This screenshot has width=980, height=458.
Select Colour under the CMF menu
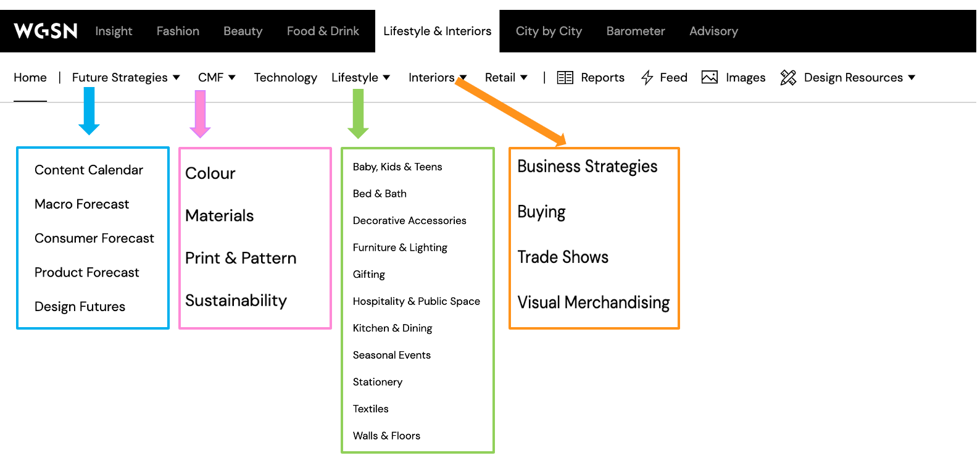[210, 173]
